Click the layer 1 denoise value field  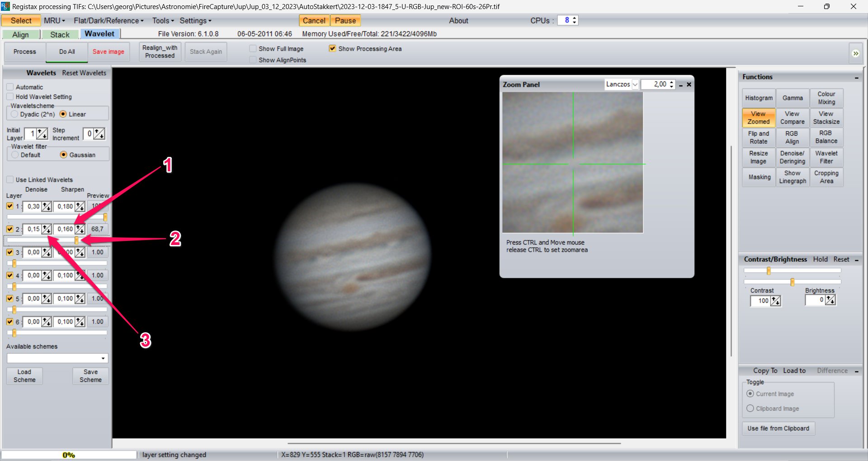(32, 207)
